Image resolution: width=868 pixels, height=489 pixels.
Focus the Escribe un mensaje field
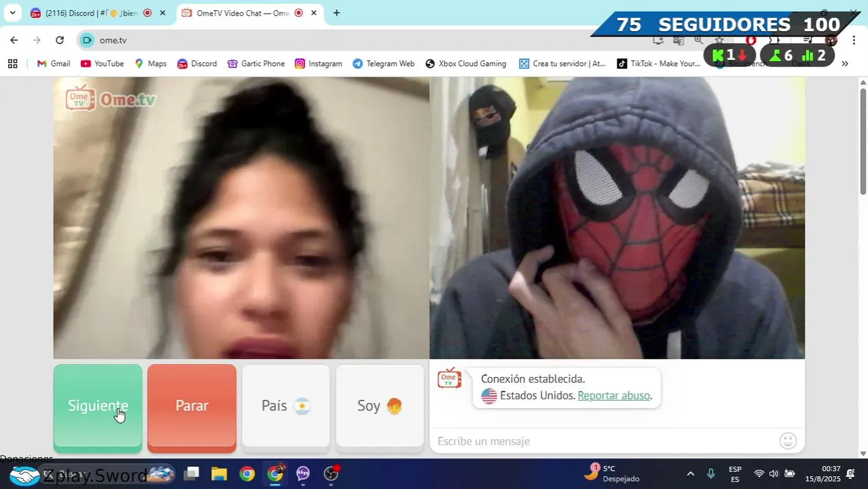coord(604,441)
